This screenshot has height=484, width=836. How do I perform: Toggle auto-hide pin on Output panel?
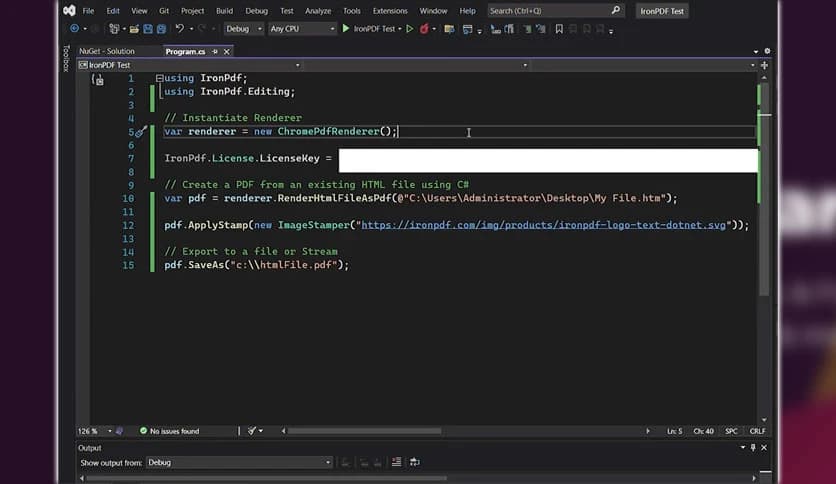pyautogui.click(x=755, y=448)
